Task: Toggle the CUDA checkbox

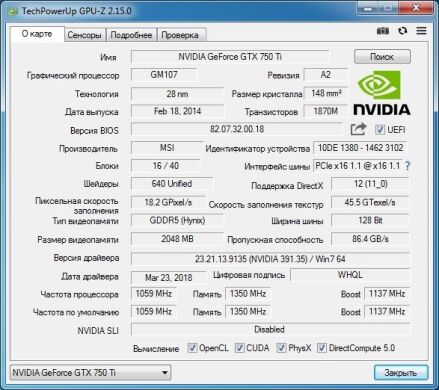Action: 239,348
